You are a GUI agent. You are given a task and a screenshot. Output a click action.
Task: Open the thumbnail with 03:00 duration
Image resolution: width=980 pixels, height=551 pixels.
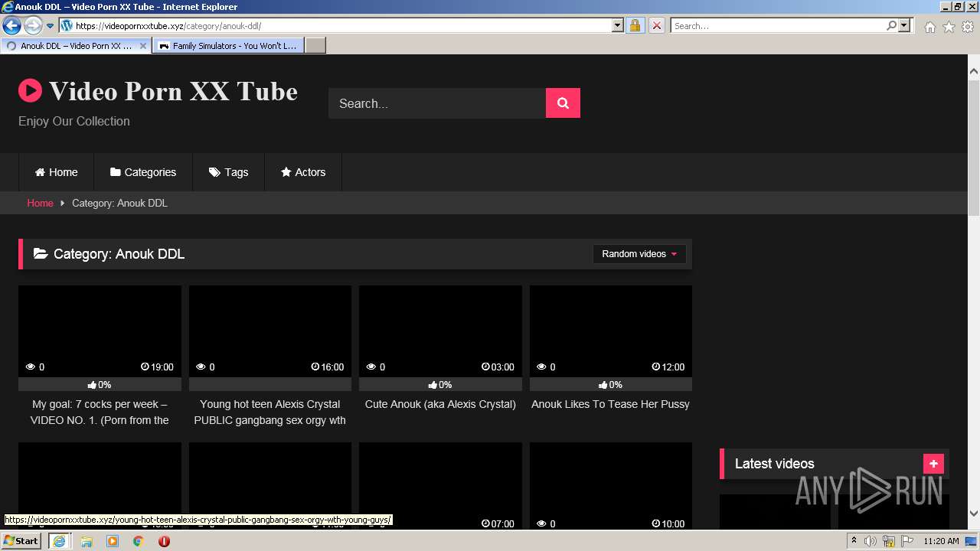click(440, 331)
